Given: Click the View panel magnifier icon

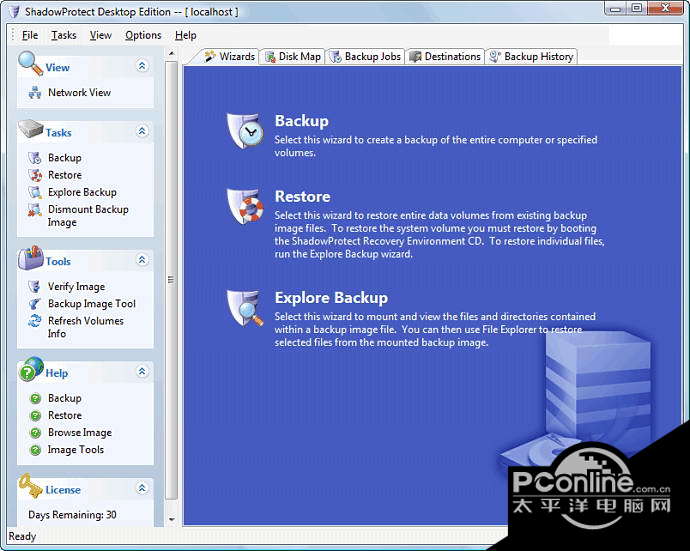Looking at the screenshot, I should [30, 63].
